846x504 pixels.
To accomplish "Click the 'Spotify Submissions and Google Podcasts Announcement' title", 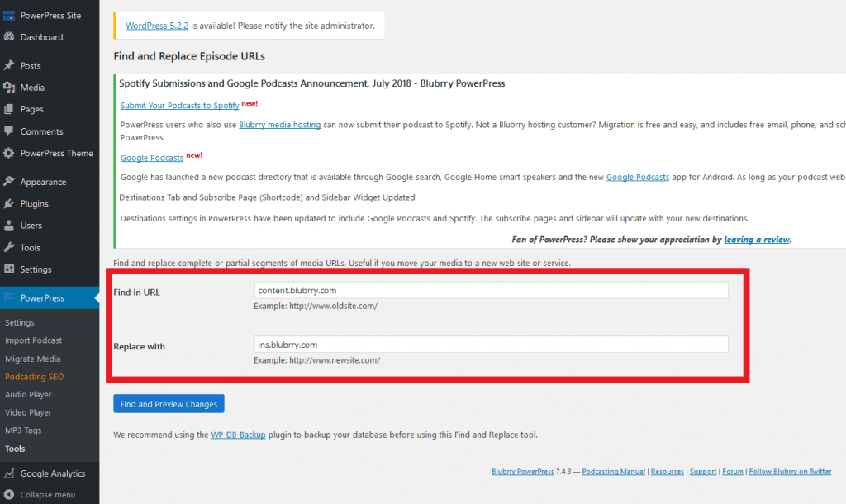I will click(311, 83).
